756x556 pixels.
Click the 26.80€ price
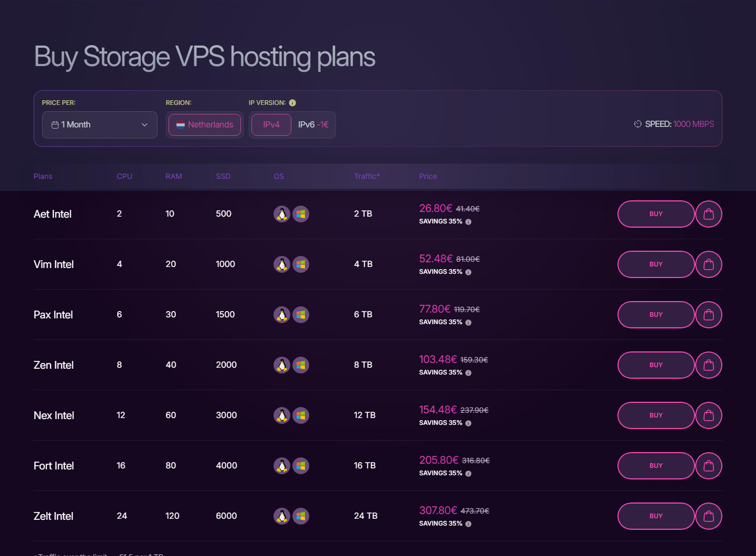[436, 208]
